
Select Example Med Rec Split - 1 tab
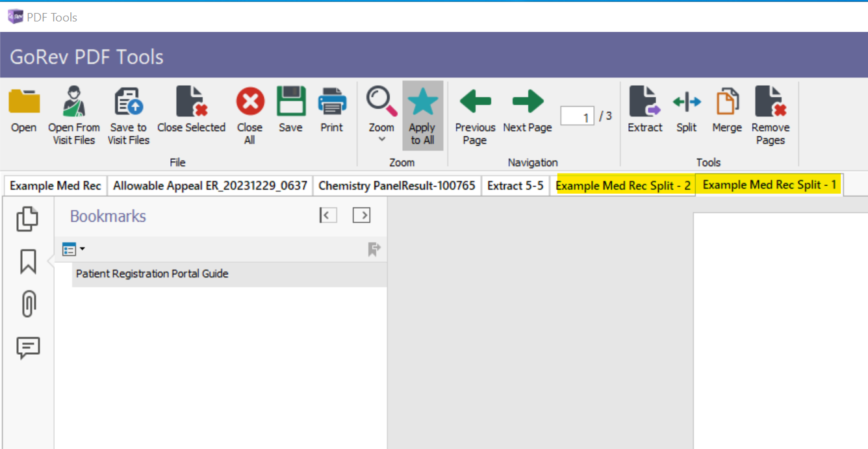tap(769, 185)
